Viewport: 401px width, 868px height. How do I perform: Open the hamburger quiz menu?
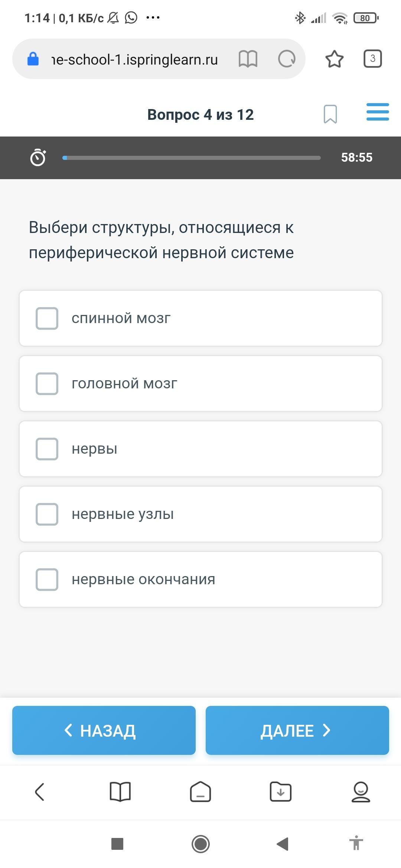(377, 112)
